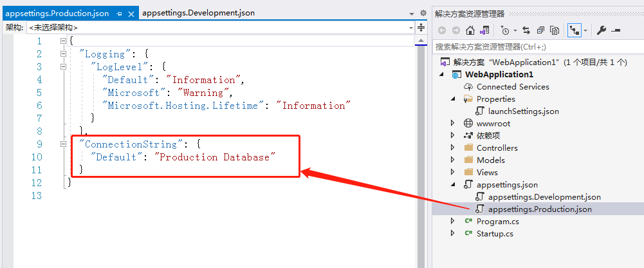The image size is (644, 268).
Task: Sync with active document arrows icon
Action: coord(526,30)
